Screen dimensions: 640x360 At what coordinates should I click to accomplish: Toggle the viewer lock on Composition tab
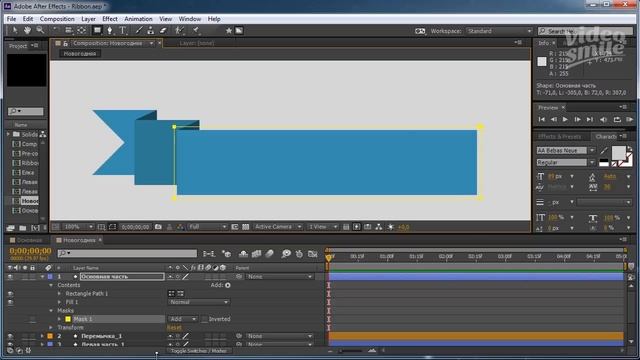click(65, 43)
